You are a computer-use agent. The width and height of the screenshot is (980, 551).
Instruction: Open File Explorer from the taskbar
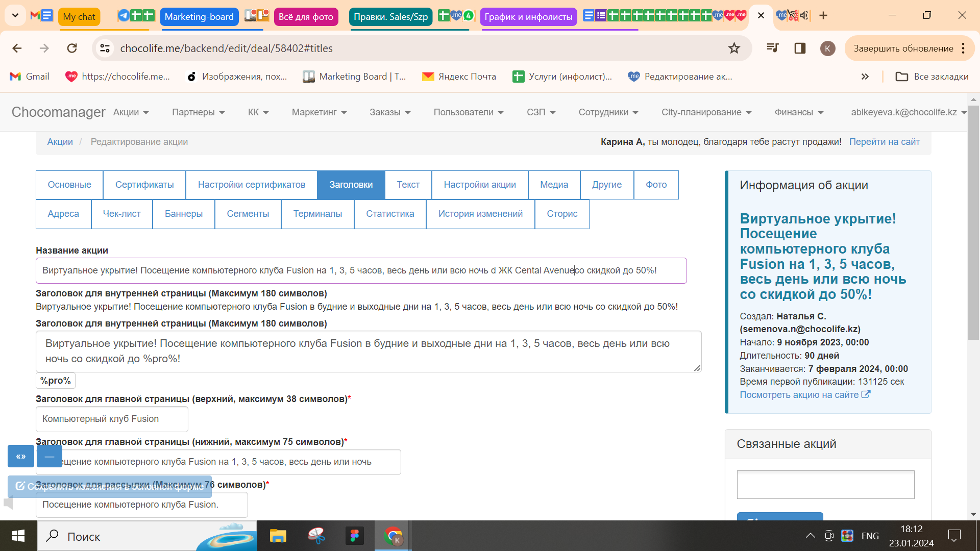[278, 536]
